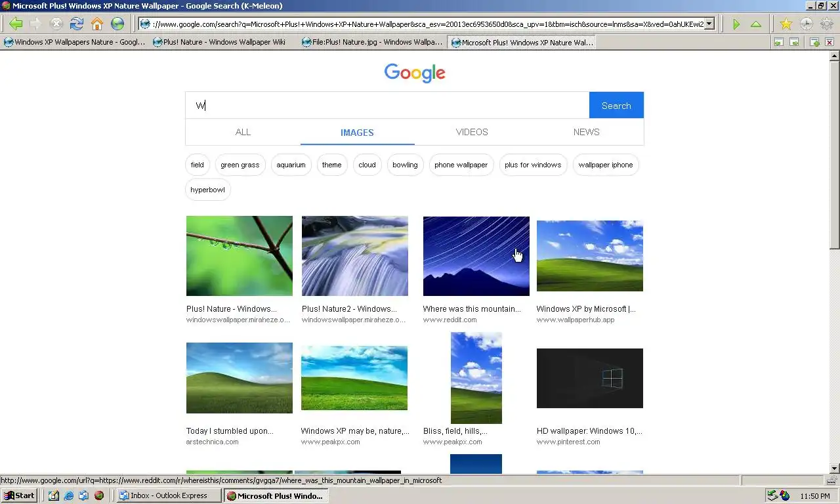Open the mountain star-trails thumbnail
This screenshot has width=840, height=504.
pyautogui.click(x=476, y=256)
